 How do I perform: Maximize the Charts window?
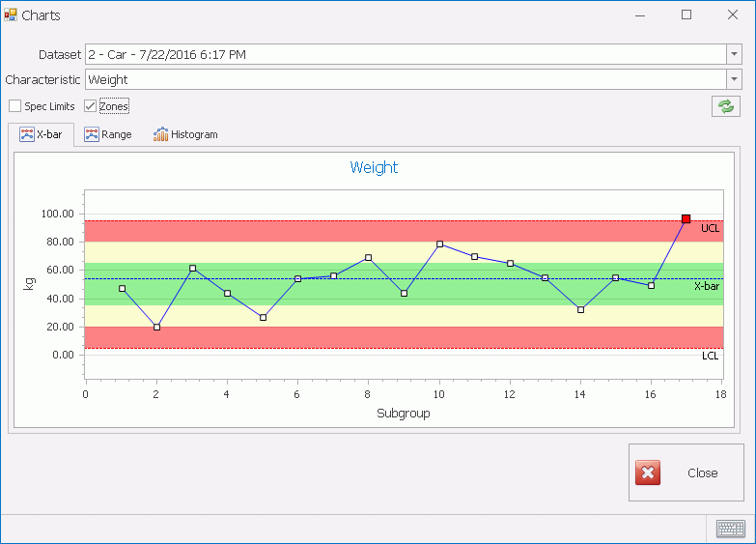pos(686,14)
